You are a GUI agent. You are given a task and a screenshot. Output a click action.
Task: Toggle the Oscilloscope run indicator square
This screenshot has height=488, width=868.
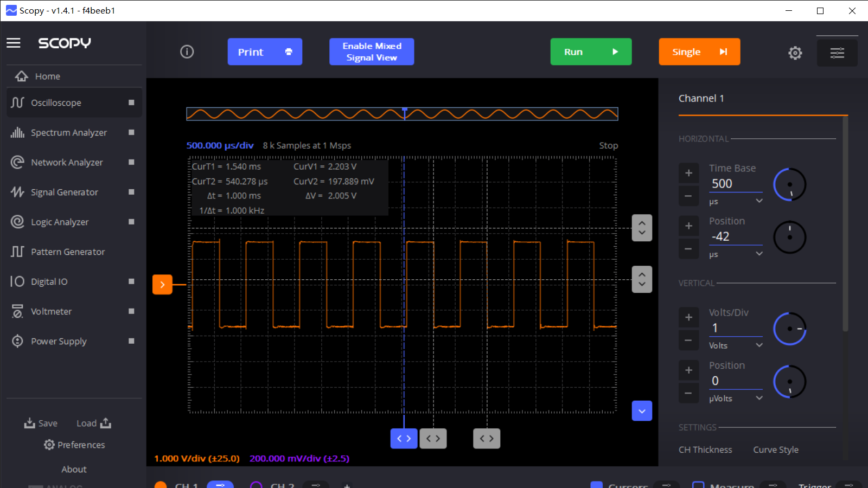click(131, 102)
